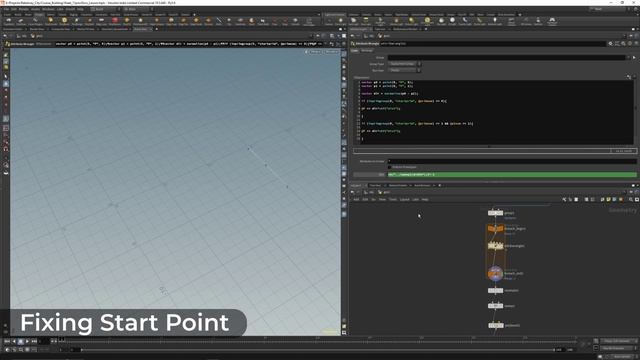Image resolution: width=640 pixels, height=360 pixels.
Task: Click the back arrow in parameter pane
Action: [353, 36]
